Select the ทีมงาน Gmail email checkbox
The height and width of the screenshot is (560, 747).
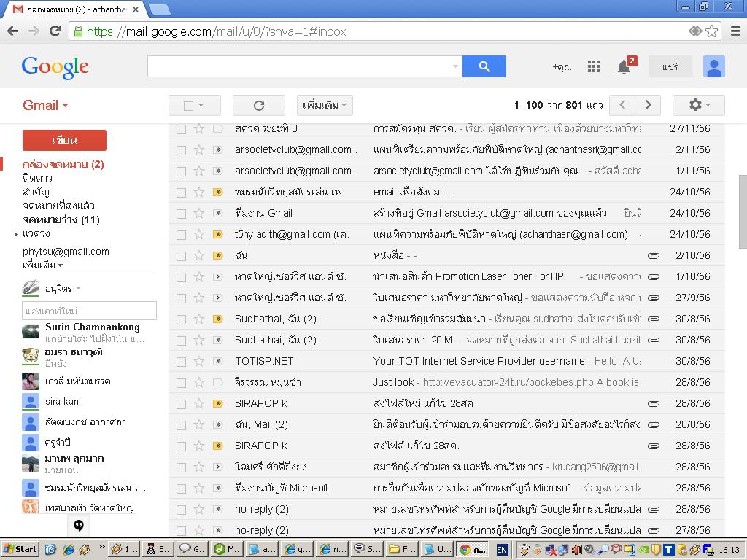[x=181, y=214]
